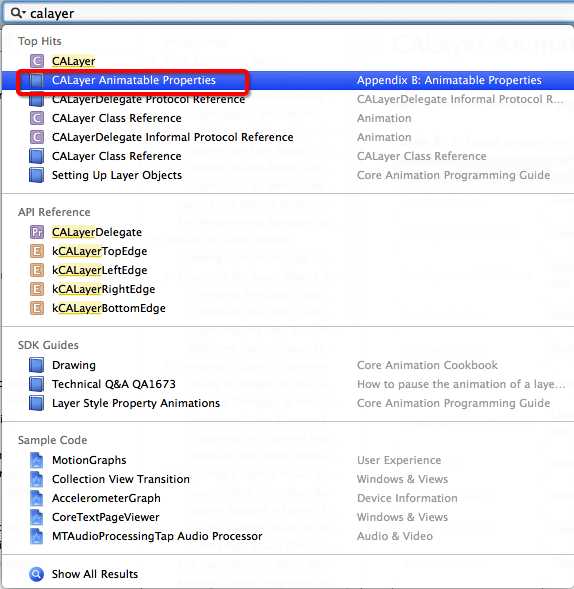Screen dimensions: 574x589
Task: Click protocol icon for CALayerDelegate
Action: click(37, 232)
